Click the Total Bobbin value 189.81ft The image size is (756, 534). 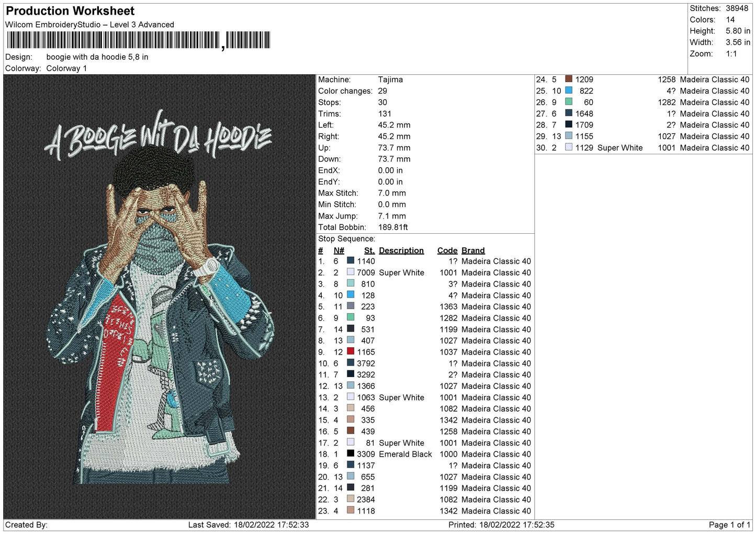point(393,227)
